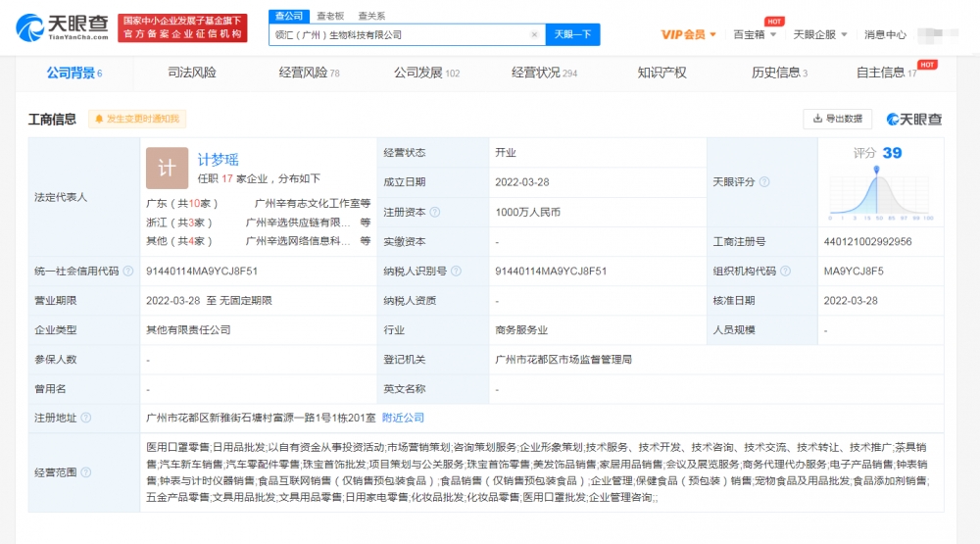Select the 成立日期 value 2022-03-28
Screen dimensions: 980x544
click(x=522, y=182)
